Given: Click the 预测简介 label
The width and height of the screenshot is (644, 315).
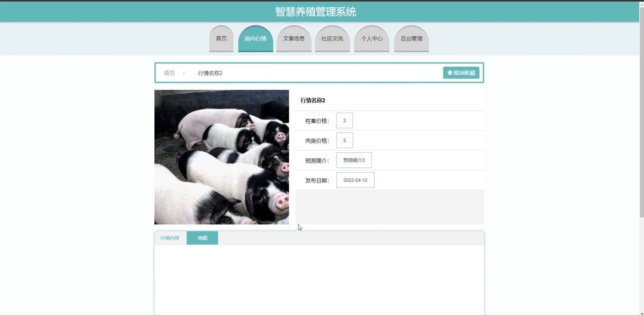Looking at the screenshot, I should [x=317, y=161].
